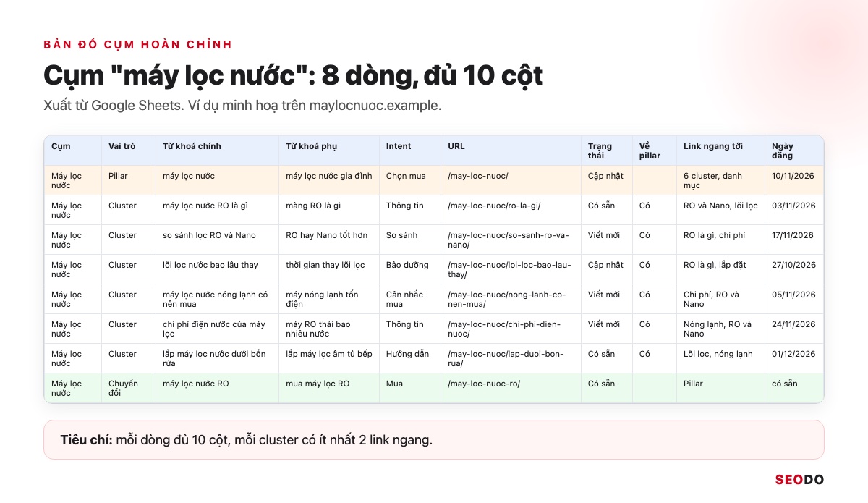Click the date 27/10/2026
868x503 pixels.
pos(793,265)
